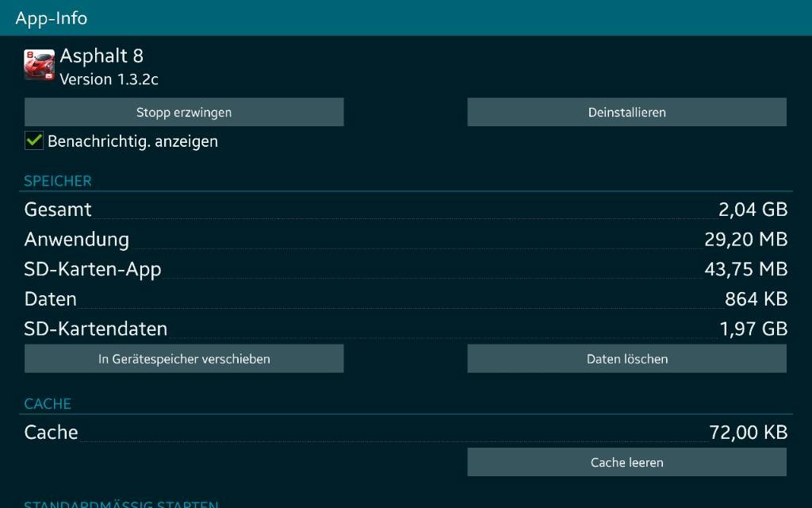Click the SPEICHER section header
The width and height of the screenshot is (812, 508).
(x=57, y=181)
